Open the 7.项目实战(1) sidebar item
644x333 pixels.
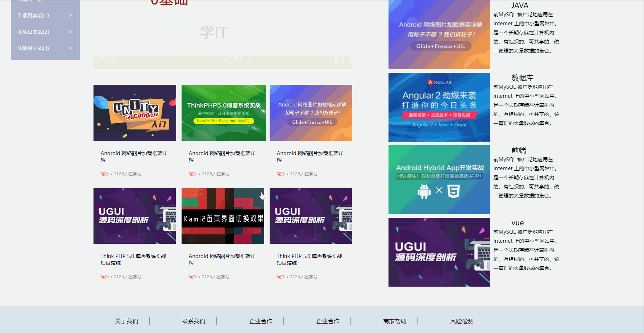pos(45,16)
